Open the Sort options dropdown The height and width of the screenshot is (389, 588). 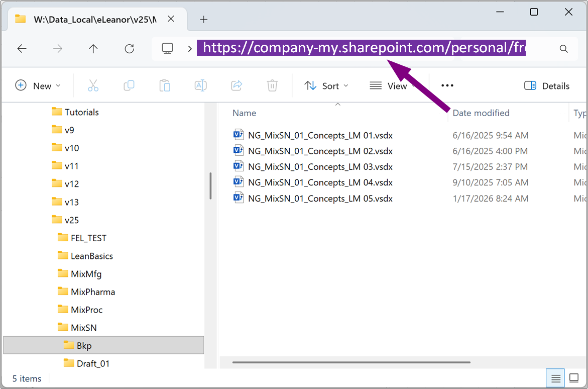click(x=326, y=86)
